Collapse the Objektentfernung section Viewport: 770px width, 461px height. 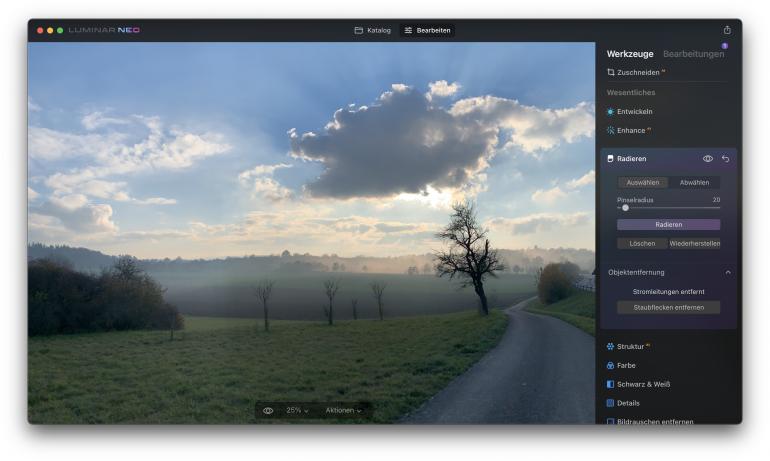tap(728, 272)
